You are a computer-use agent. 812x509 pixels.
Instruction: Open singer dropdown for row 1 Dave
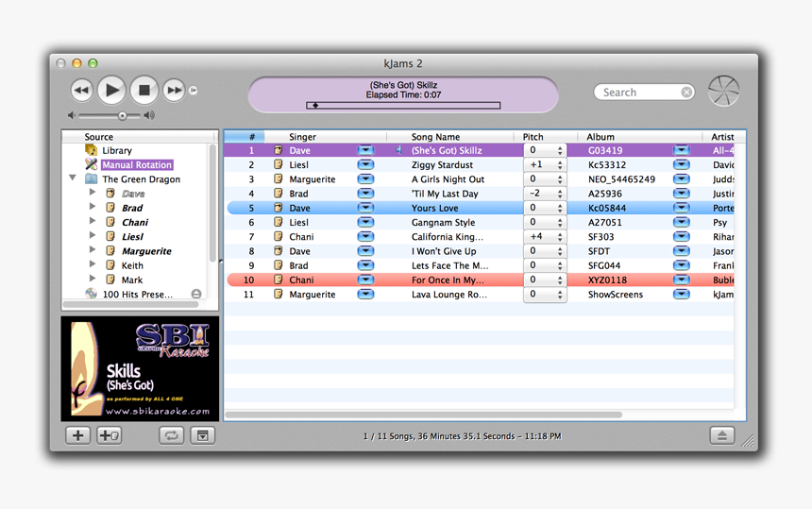point(365,150)
